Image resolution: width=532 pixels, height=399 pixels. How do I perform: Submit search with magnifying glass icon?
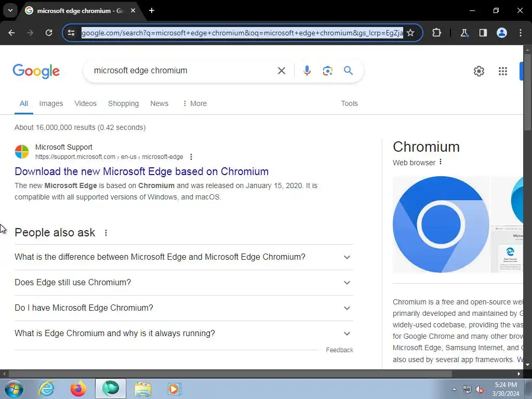pos(348,71)
